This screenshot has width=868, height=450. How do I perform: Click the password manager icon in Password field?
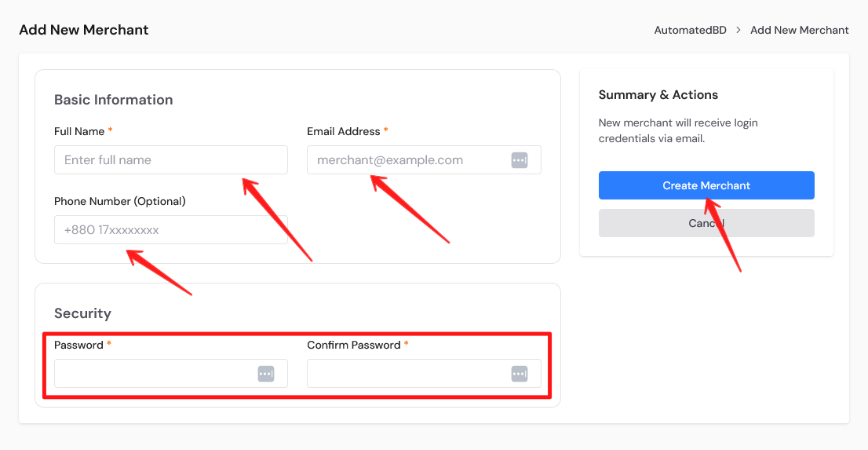click(266, 374)
